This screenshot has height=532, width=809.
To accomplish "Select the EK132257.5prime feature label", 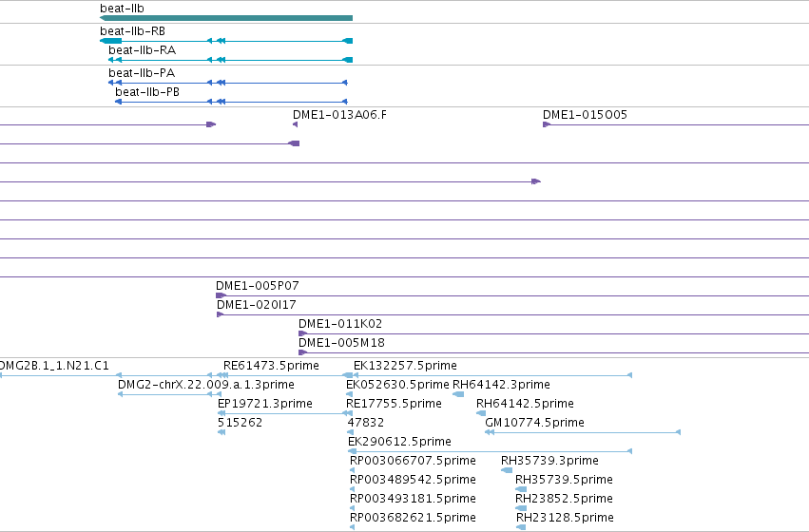I will [x=405, y=366].
